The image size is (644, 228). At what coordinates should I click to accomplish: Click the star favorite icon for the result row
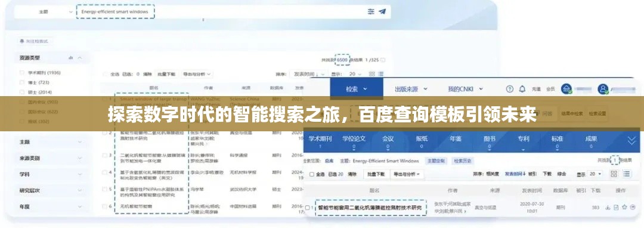(x=625, y=207)
